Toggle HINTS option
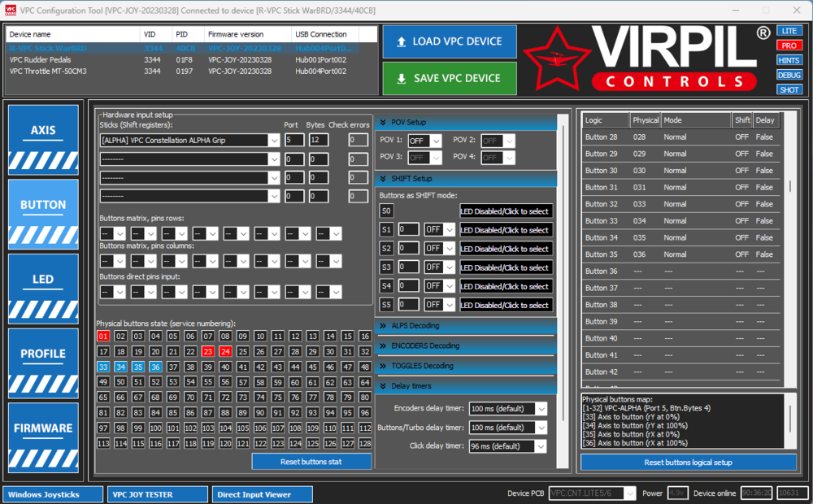This screenshot has height=504, width=813. coord(789,60)
